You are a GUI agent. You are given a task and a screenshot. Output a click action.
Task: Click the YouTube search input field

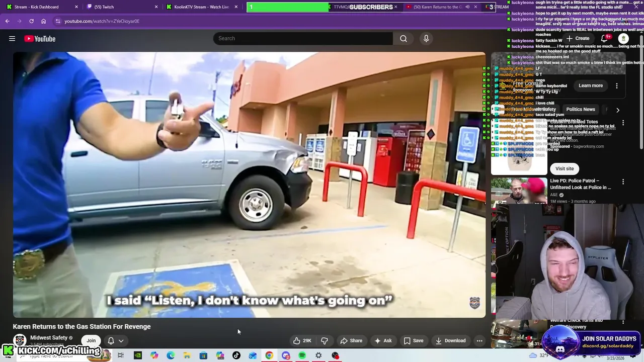(303, 38)
